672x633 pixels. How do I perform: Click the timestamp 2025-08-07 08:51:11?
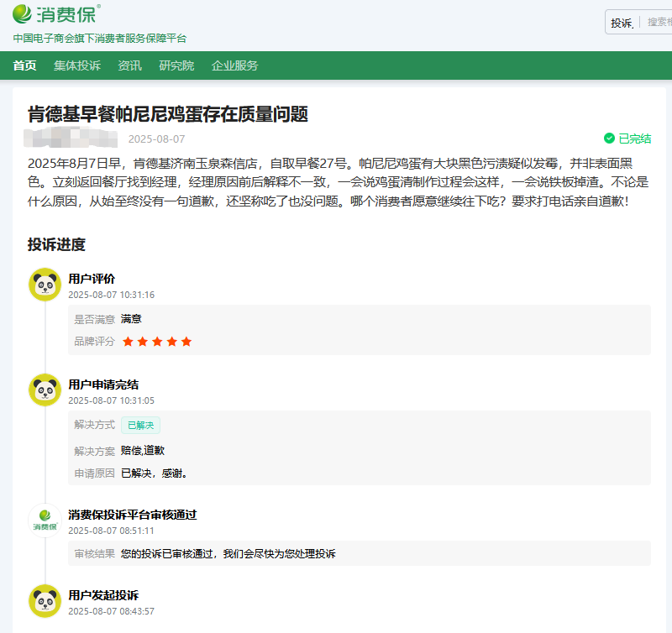tap(111, 531)
